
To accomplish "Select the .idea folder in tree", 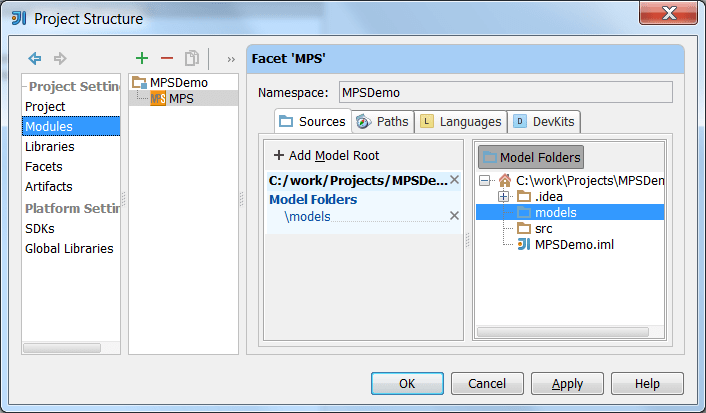I will pos(540,196).
